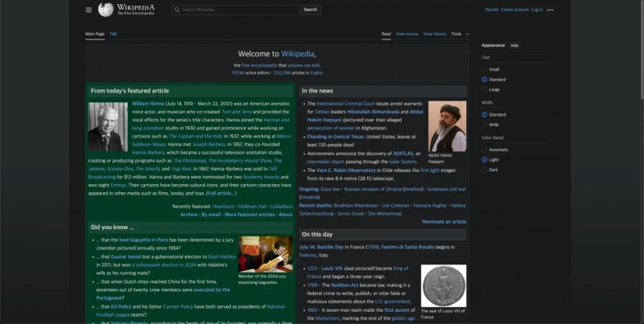Choose Wide width option

click(485, 125)
